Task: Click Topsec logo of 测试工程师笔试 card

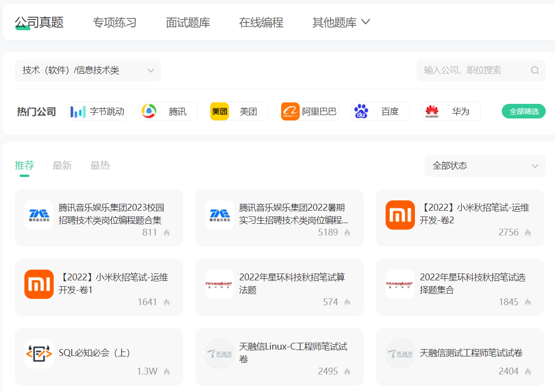Action: tap(400, 354)
